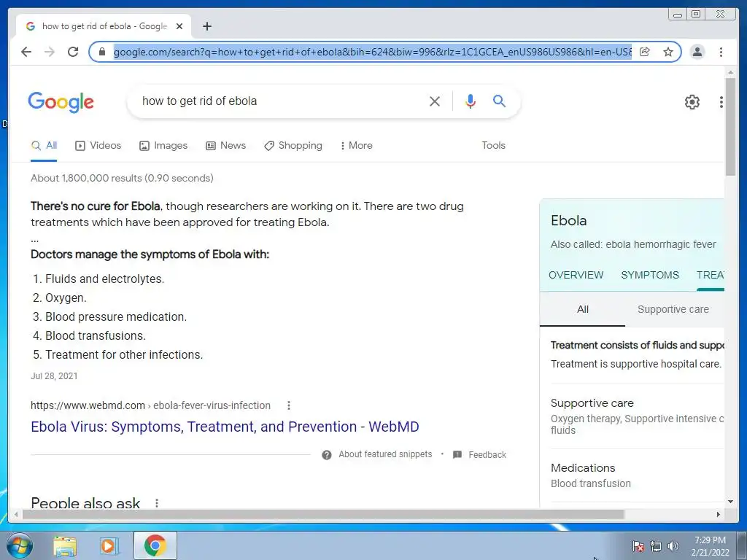The height and width of the screenshot is (560, 747).
Task: Open Ebola panel OVERVIEW tab
Action: [576, 275]
